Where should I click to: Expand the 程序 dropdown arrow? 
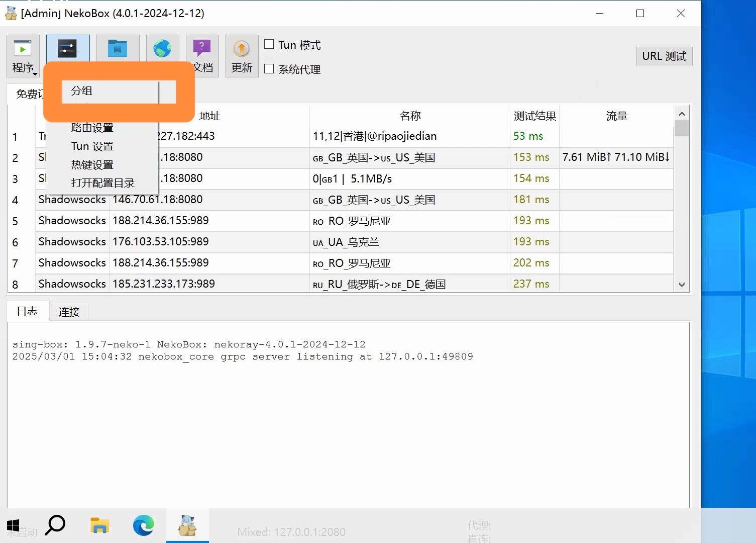(x=36, y=73)
